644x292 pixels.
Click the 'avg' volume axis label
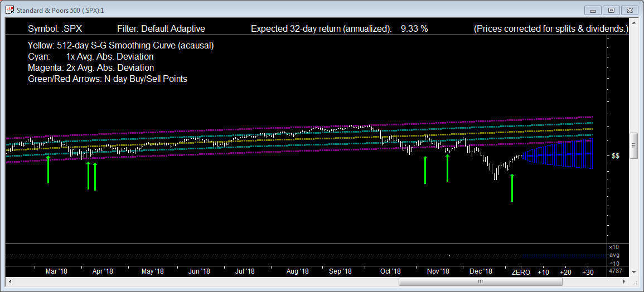(x=615, y=255)
